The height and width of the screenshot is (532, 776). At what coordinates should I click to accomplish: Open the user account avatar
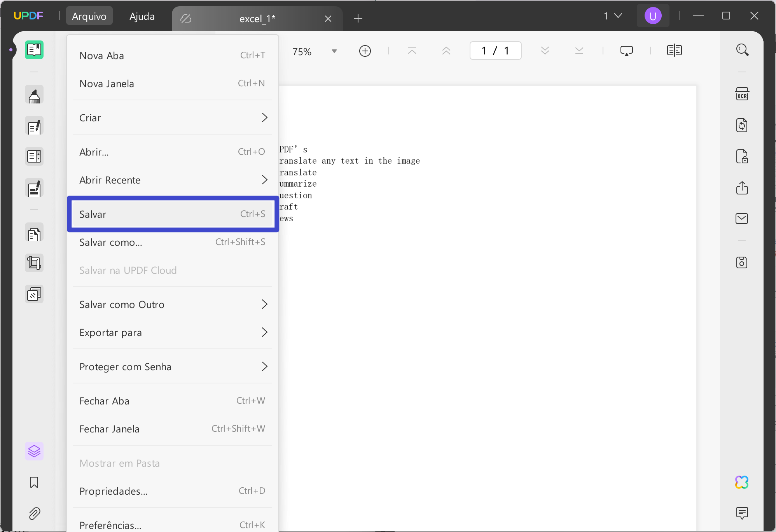point(653,16)
